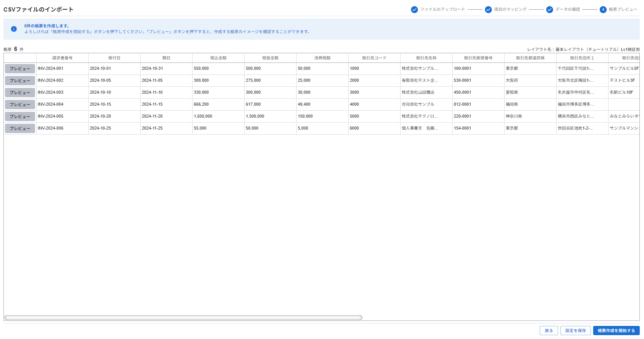Select the 株式会社山田商店 cell
Screen dimensions: 644x339
418,93
